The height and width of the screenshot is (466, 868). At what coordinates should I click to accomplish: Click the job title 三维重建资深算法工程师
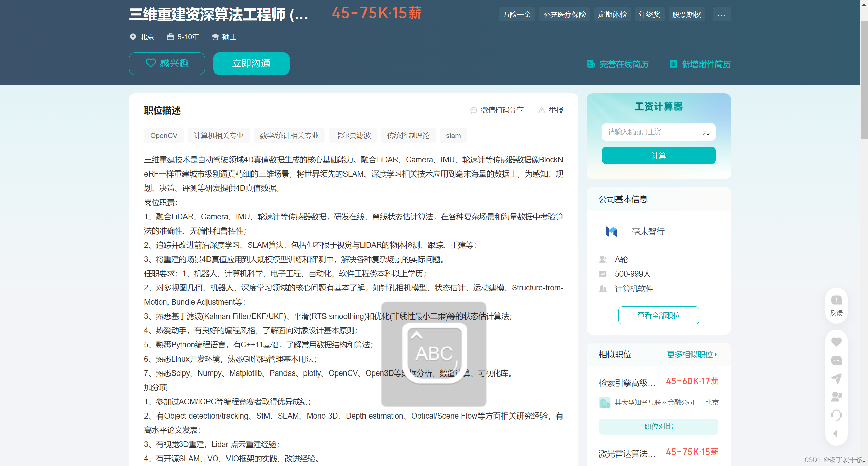pos(219,15)
